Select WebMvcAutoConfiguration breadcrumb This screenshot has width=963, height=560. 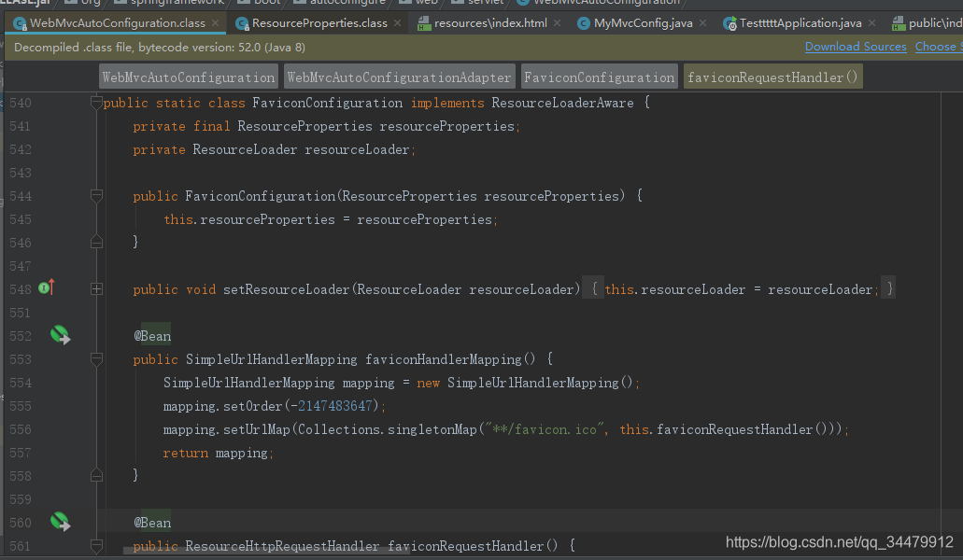tap(189, 77)
